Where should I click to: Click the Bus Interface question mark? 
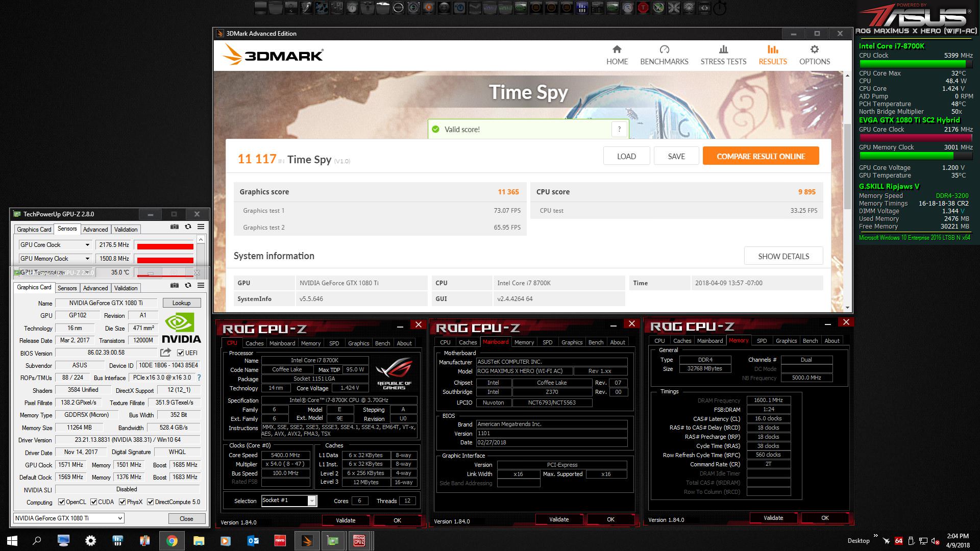click(199, 378)
